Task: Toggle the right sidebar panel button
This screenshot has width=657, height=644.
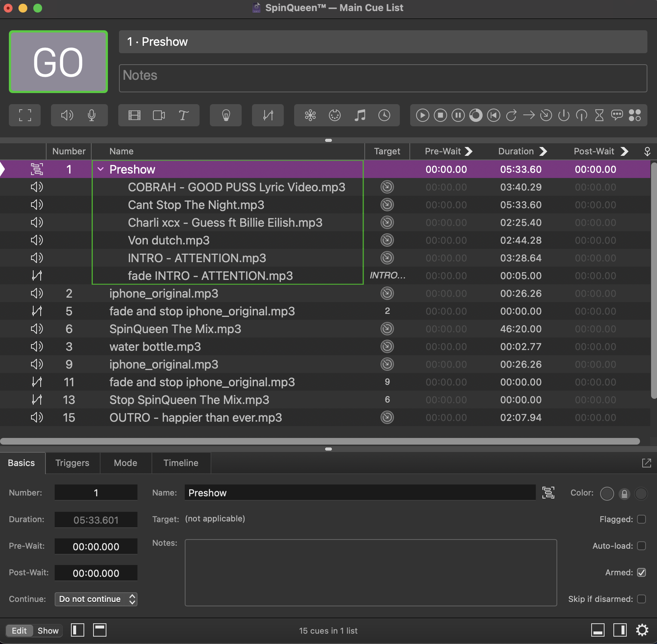Action: [620, 630]
